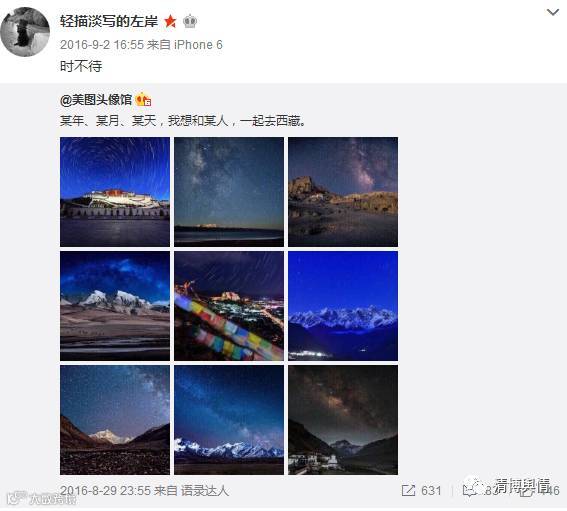The height and width of the screenshot is (511, 567).
Task: Open the prayer flags city night photo
Action: [x=229, y=306]
